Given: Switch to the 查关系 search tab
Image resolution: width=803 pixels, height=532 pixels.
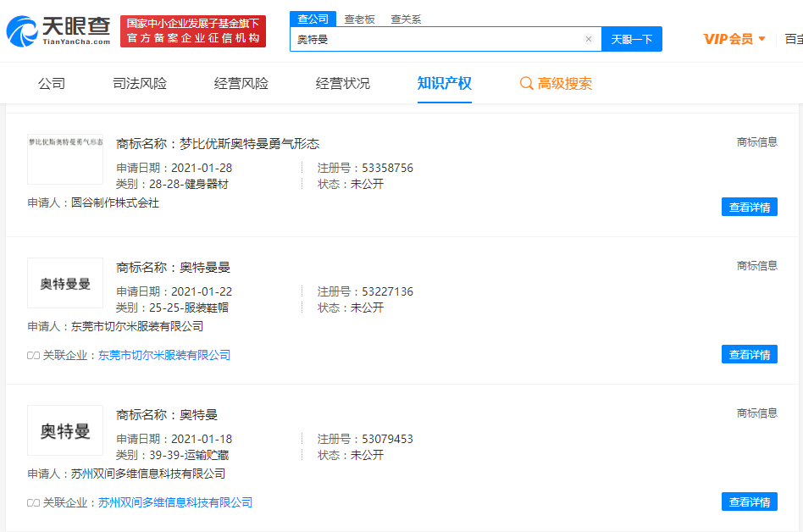Looking at the screenshot, I should tap(406, 19).
